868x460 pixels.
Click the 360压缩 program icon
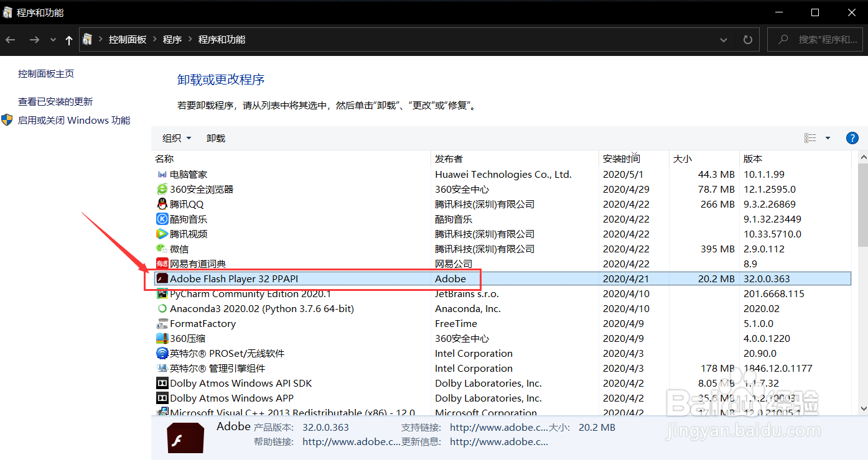162,339
